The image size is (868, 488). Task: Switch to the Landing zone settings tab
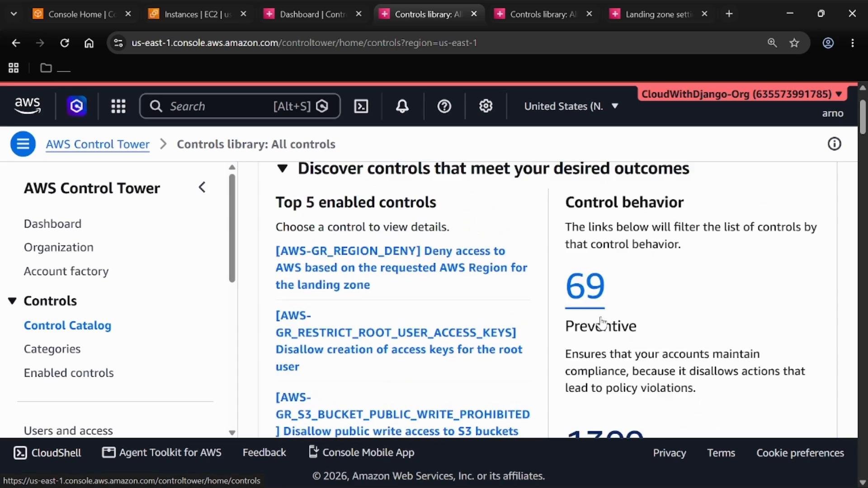tap(658, 14)
